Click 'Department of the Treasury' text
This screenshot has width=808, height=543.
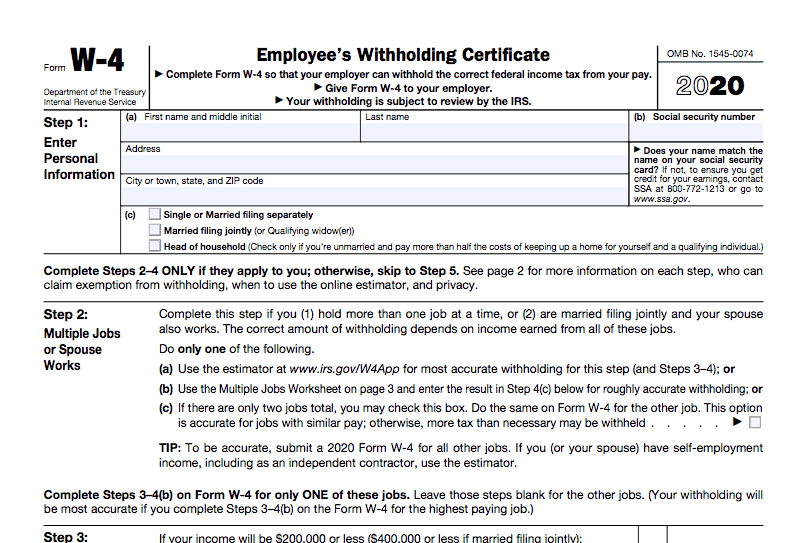[x=95, y=92]
